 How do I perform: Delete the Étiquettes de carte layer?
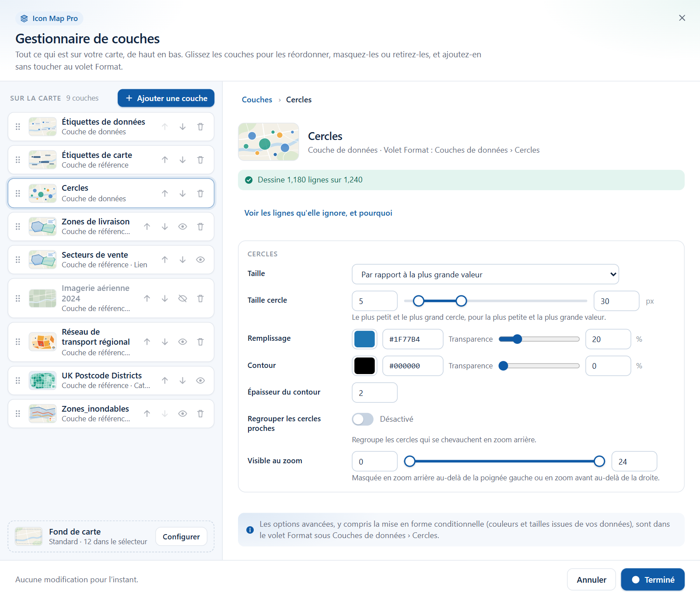[200, 160]
